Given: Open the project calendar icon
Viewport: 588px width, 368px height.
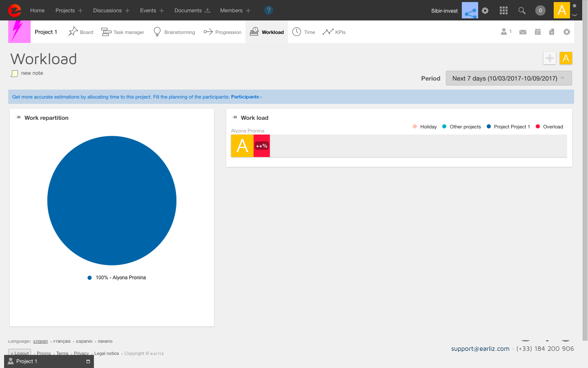Looking at the screenshot, I should [538, 32].
